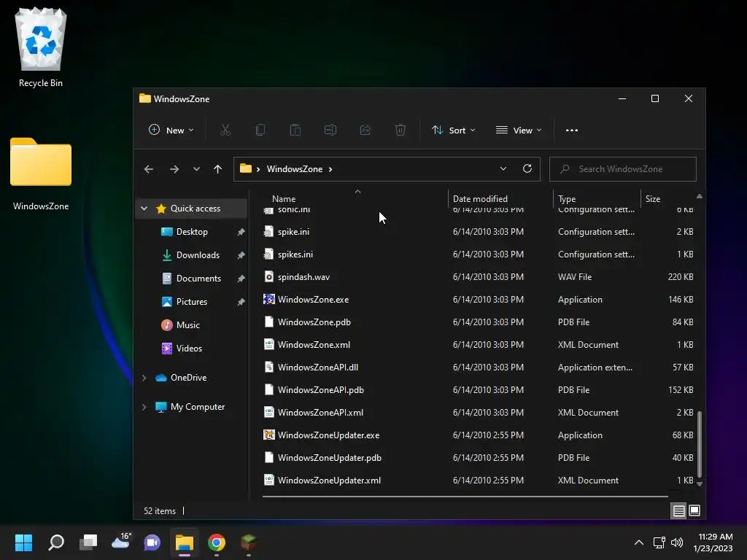This screenshot has width=747, height=560.
Task: Open clock and date in taskbar
Action: coord(713,542)
